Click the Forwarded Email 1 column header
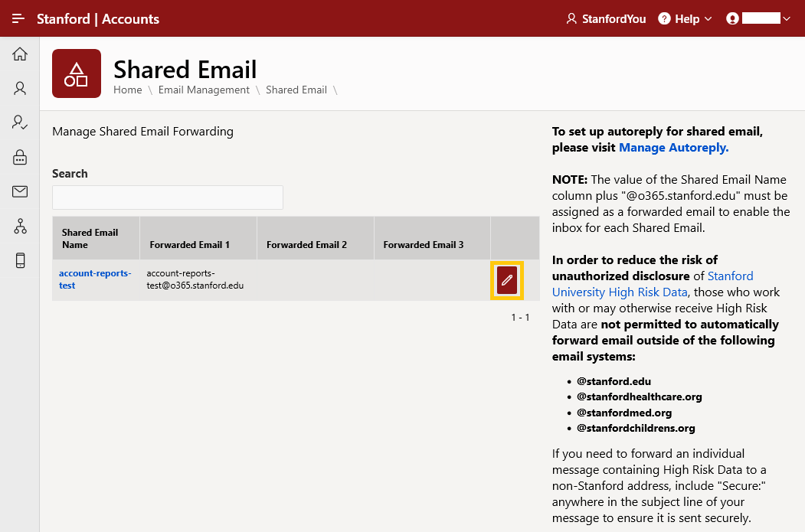Screen dimensions: 805x532 coord(198,239)
